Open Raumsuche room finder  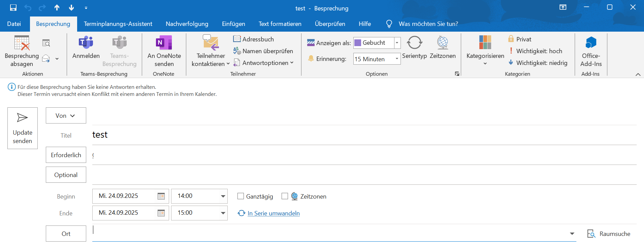click(x=609, y=234)
